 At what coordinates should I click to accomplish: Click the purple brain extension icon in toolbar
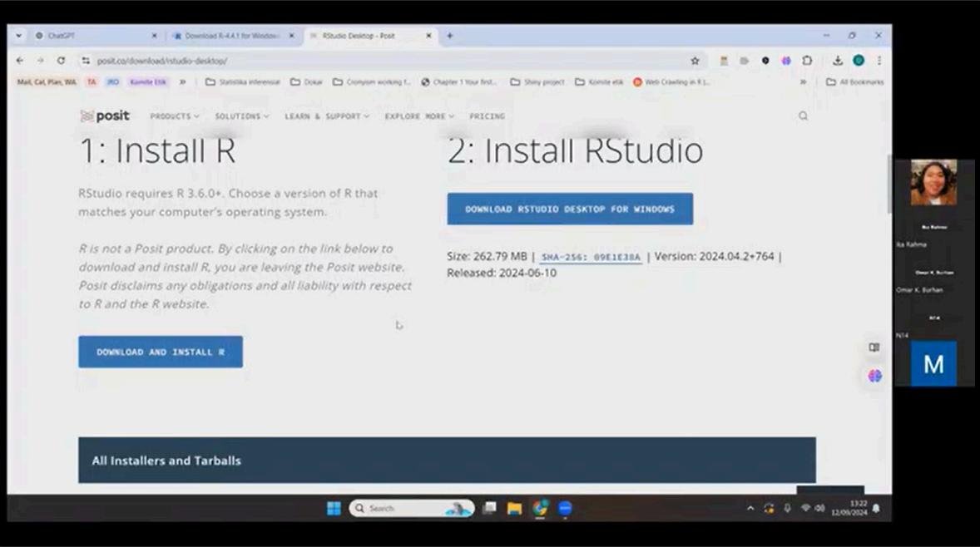click(786, 61)
